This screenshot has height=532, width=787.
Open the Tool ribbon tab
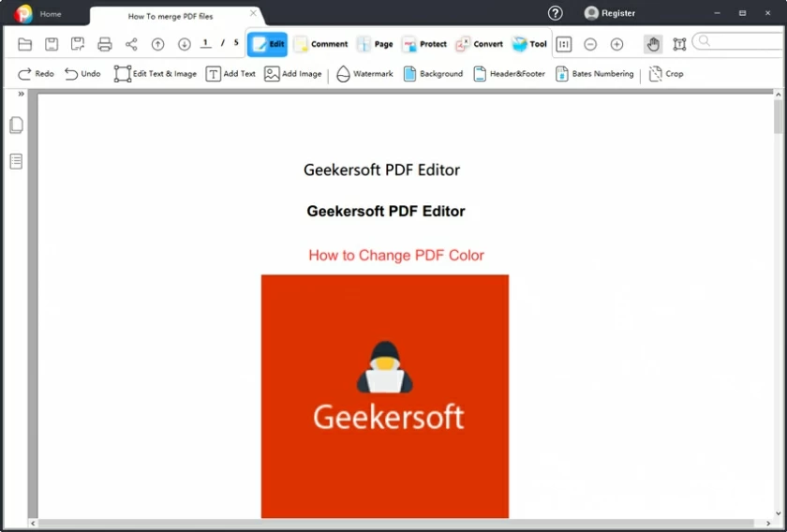coord(529,44)
